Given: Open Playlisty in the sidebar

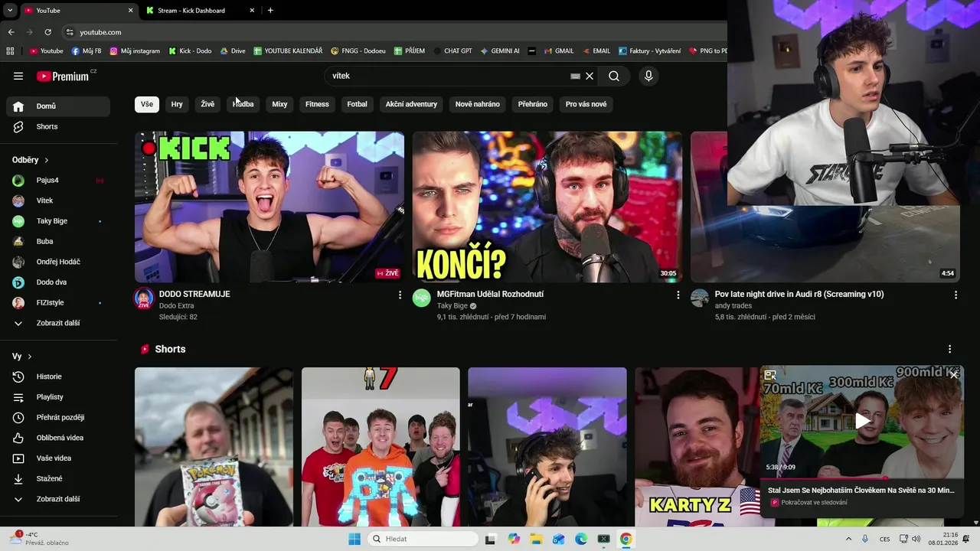Looking at the screenshot, I should coord(58,397).
